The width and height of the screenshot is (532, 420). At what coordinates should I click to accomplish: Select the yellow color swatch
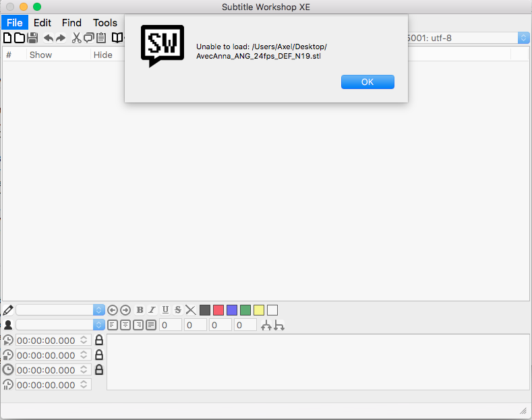click(259, 310)
